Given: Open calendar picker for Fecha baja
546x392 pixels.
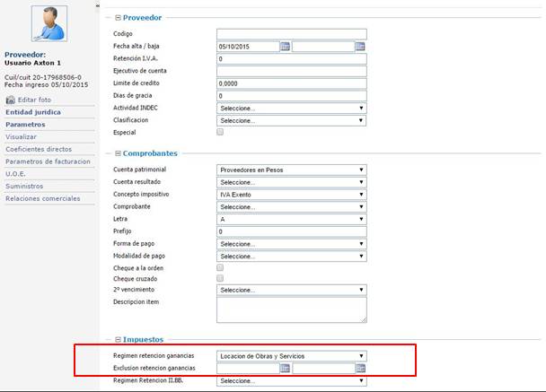Looking at the screenshot, I should tap(360, 47).
